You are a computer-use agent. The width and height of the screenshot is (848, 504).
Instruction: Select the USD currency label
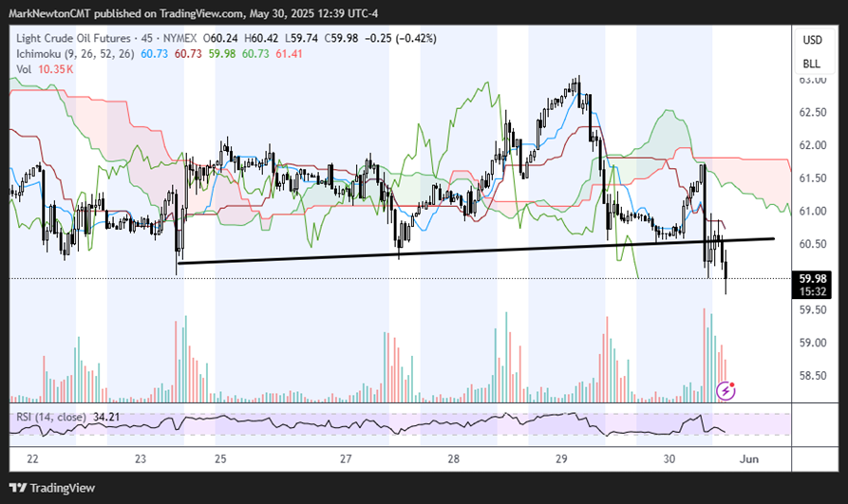coord(812,40)
